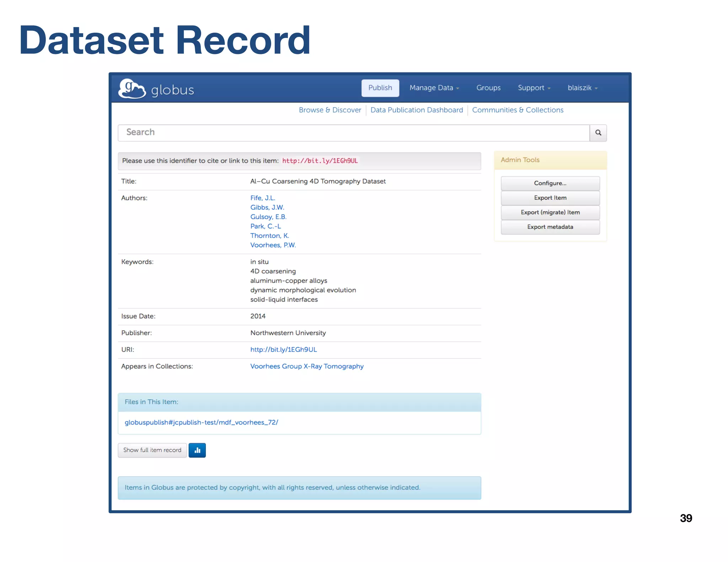This screenshot has height=562, width=728.
Task: Open author Park, C.-L link
Action: 266,226
